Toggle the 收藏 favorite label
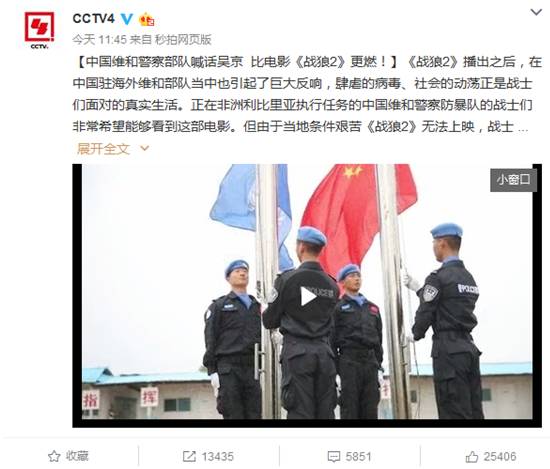550x469 pixels. 77,456
